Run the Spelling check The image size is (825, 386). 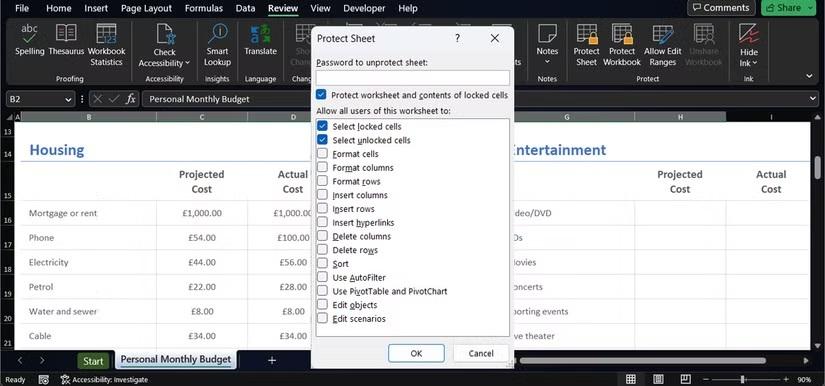click(x=29, y=39)
